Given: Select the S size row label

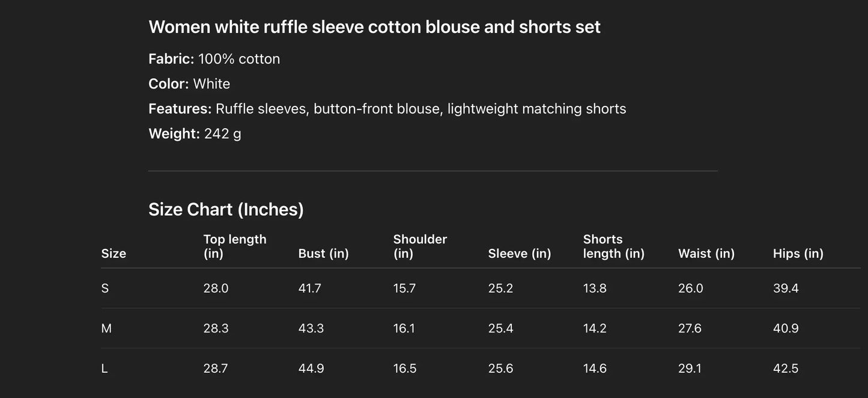Looking at the screenshot, I should tap(105, 288).
